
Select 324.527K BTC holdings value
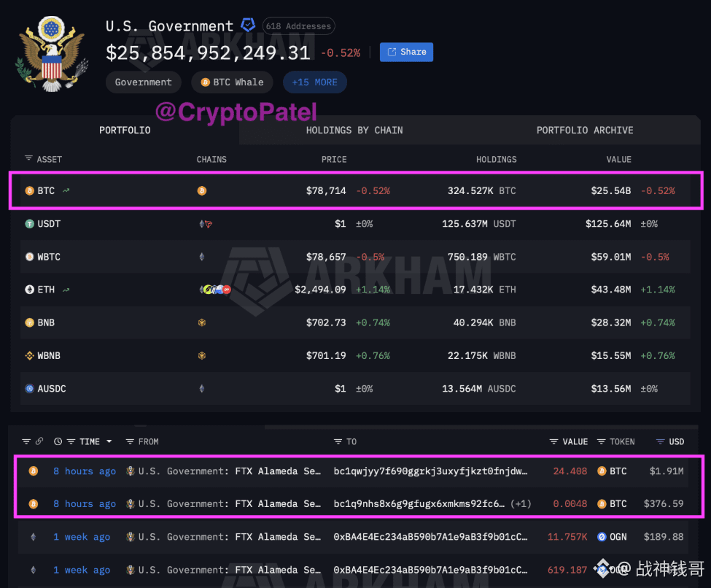481,190
